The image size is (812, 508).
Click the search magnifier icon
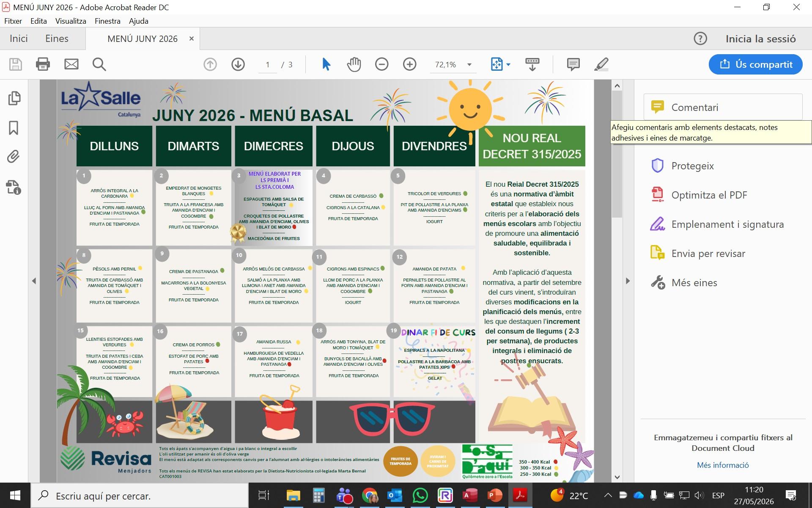click(x=99, y=64)
